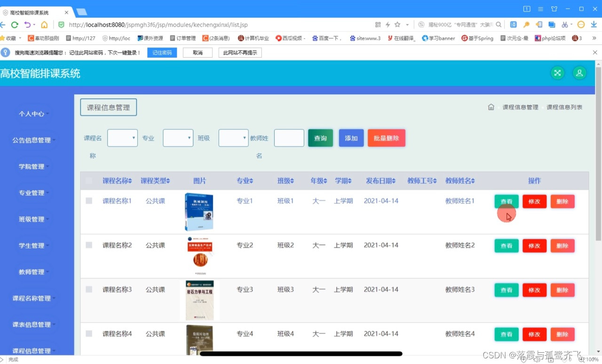
Task: Click 此网站不再提示 button
Action: coord(240,53)
